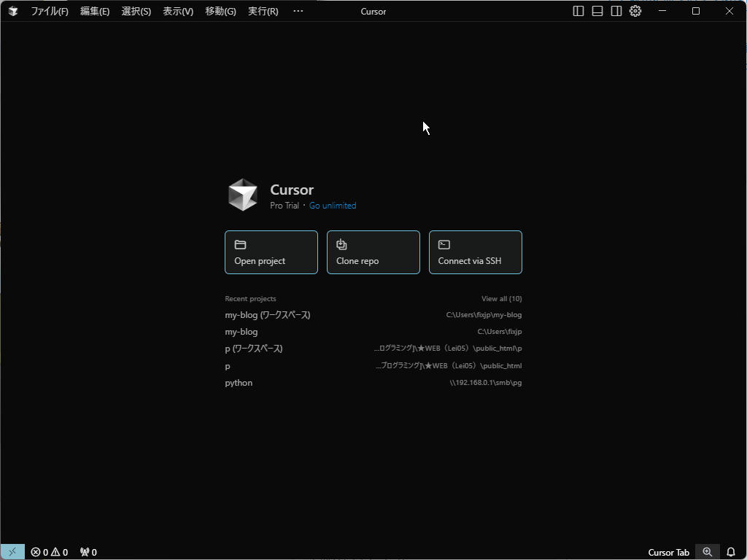747x560 pixels.
Task: Open notifications bell in status bar
Action: 731,552
